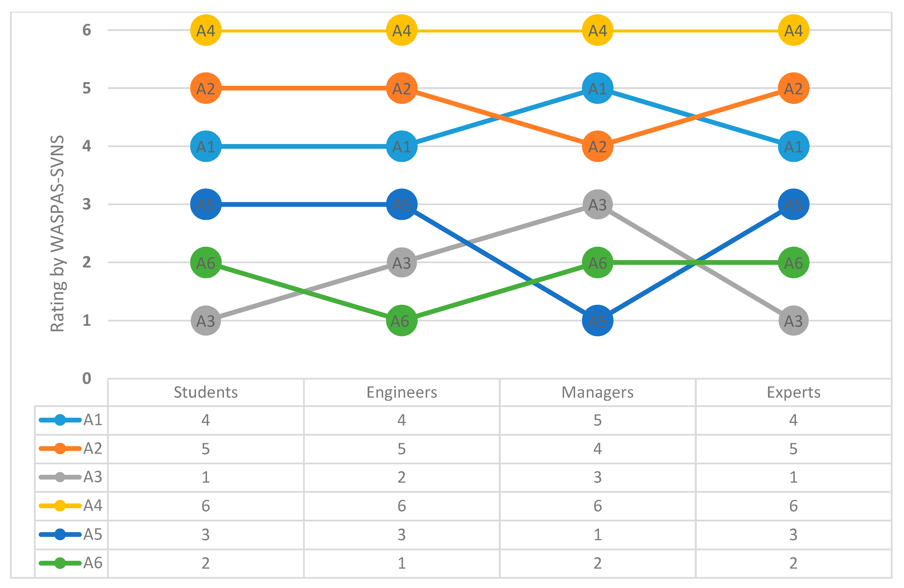Select the Students column header
The width and height of the screenshot is (904, 588).
(206, 392)
